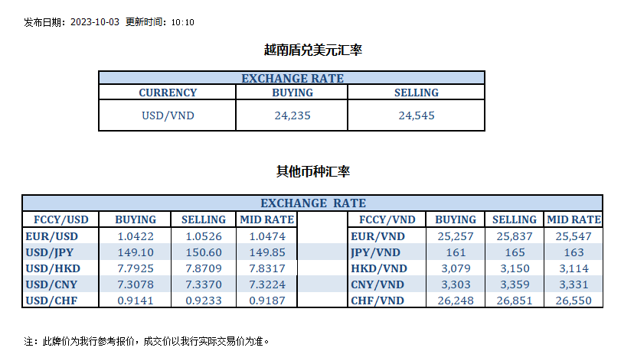Click the USD/CHF row label
Screen dimensions: 634x364
(51, 301)
